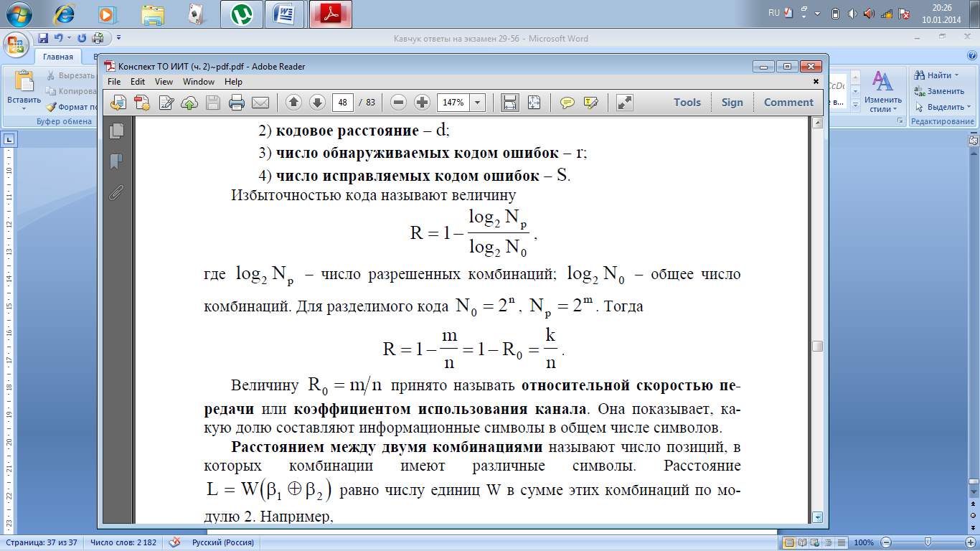980x551 pixels.
Task: Click the Save file floppy icon in Reader
Action: [213, 103]
